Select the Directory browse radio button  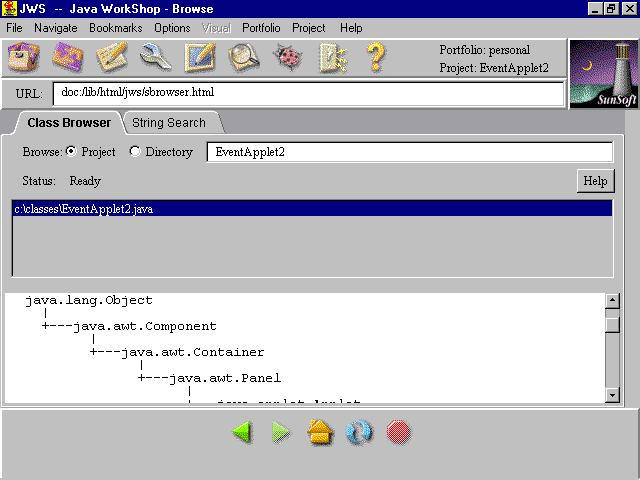[x=135, y=151]
